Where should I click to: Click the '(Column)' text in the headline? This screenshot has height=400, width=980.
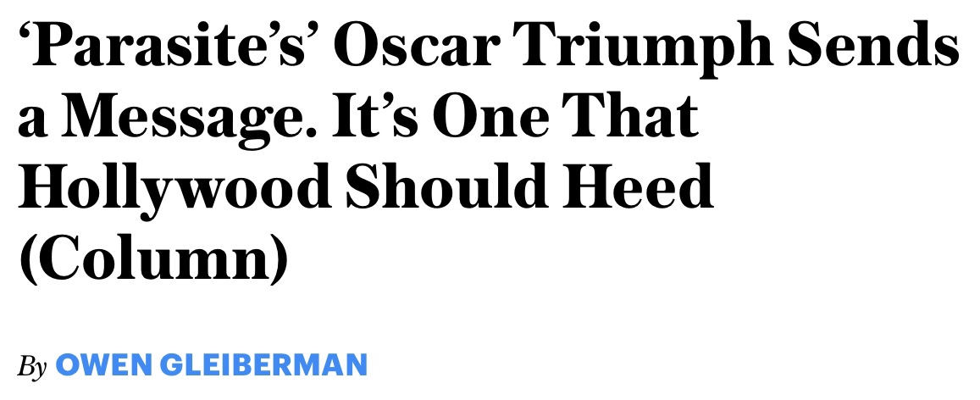(x=153, y=258)
